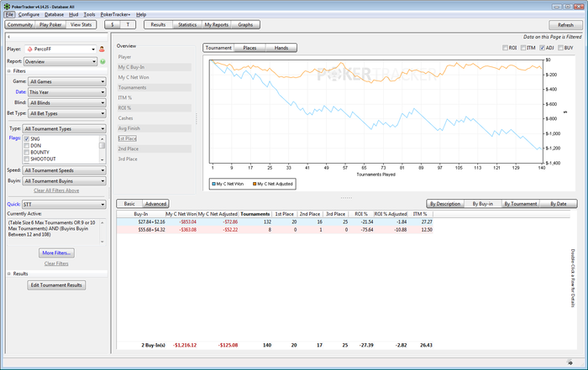Group results By Tournament
The height and width of the screenshot is (370, 588).
tap(521, 204)
